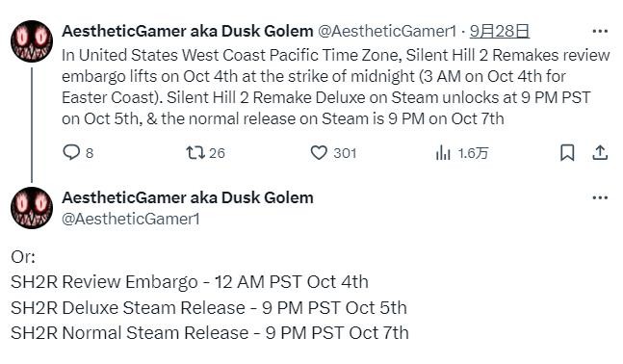This screenshot has height=364, width=623.
Task: Click the share icon on first tweet
Action: [x=600, y=152]
